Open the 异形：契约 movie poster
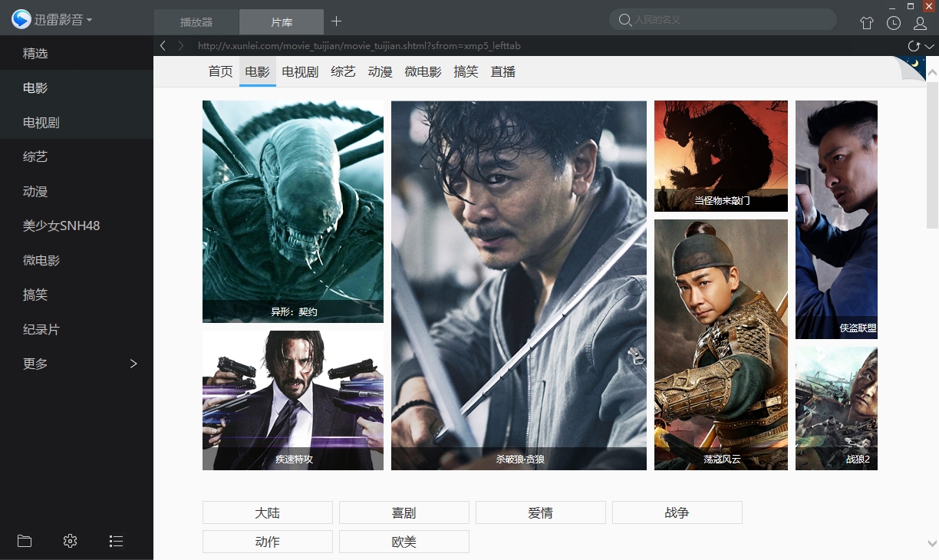939x560 pixels. point(293,212)
